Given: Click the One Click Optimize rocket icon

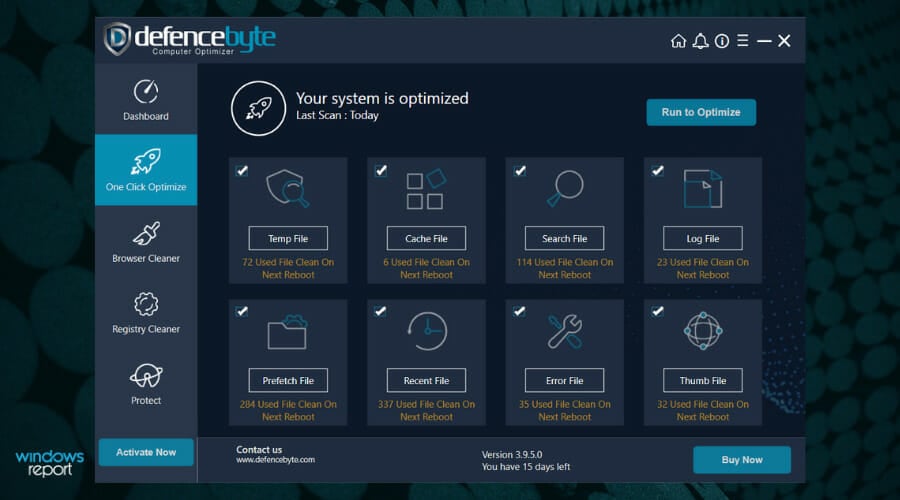Looking at the screenshot, I should [x=146, y=161].
